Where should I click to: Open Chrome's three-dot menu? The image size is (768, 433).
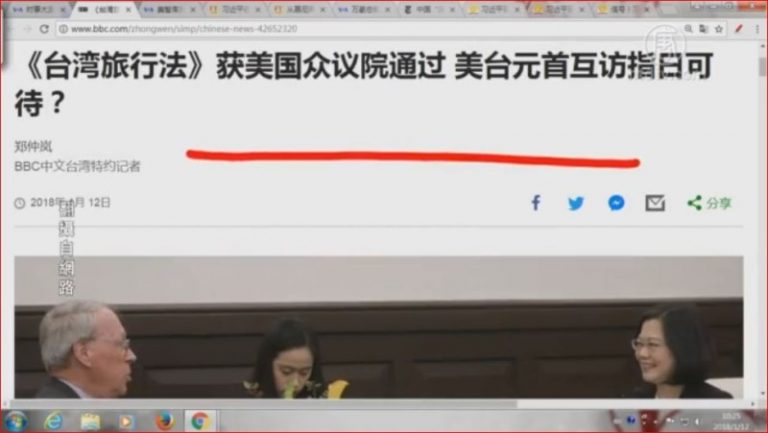pos(757,29)
